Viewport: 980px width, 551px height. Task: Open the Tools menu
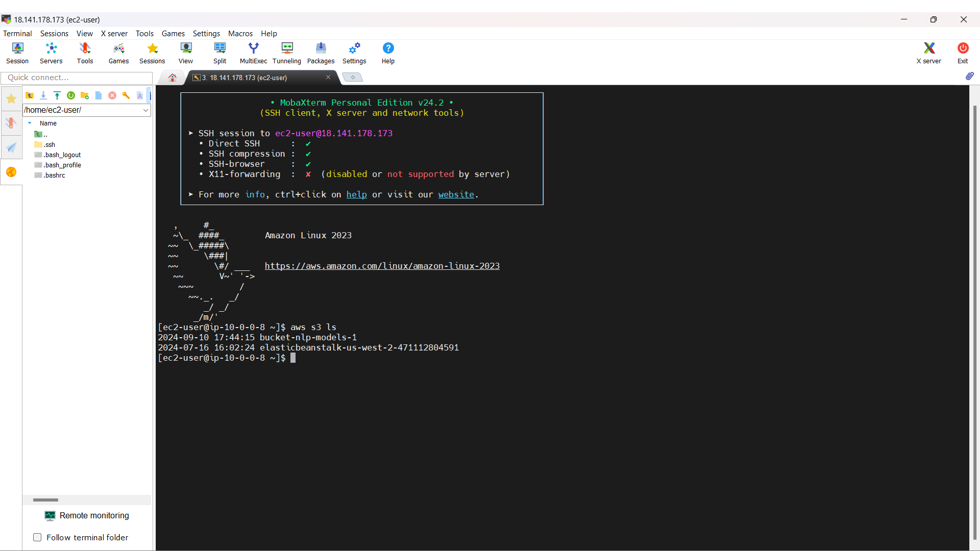click(x=144, y=34)
